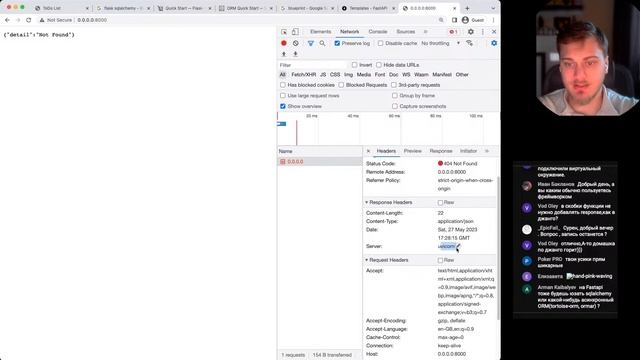Import HAR file with upload arrow
Screen dimensions: 640x360
(x=284, y=54)
